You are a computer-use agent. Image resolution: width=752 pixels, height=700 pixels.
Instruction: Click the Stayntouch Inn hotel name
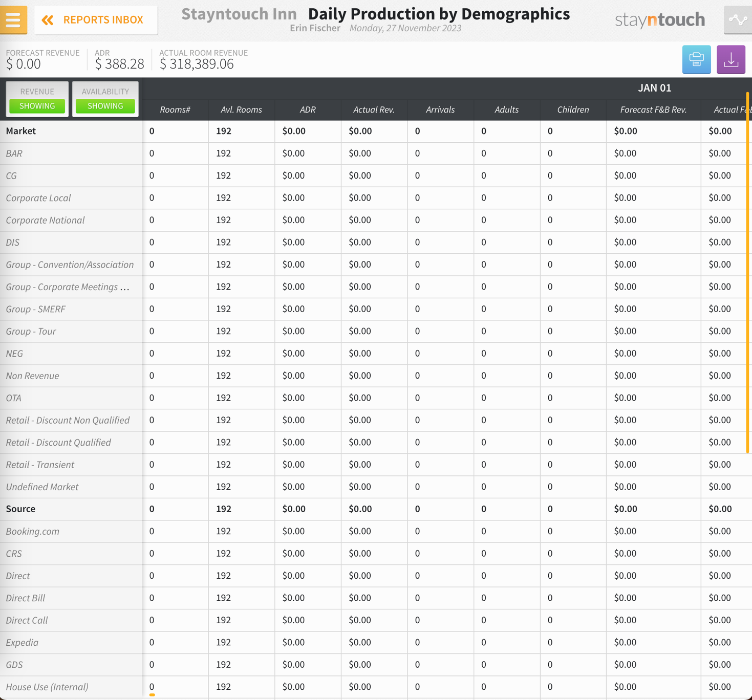tap(239, 14)
